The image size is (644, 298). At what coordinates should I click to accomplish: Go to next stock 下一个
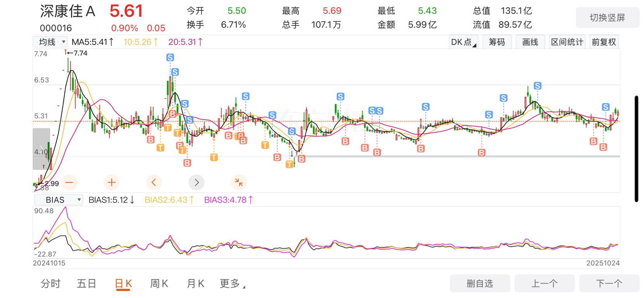tap(609, 283)
